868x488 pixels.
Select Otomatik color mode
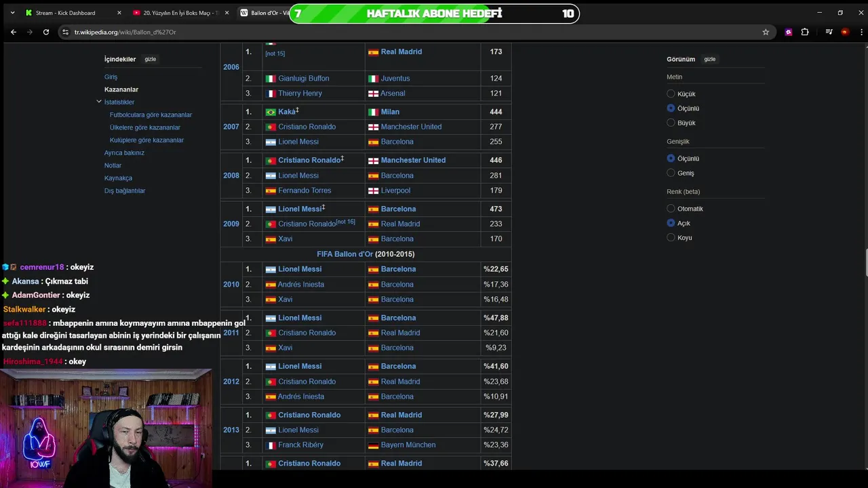(x=671, y=209)
